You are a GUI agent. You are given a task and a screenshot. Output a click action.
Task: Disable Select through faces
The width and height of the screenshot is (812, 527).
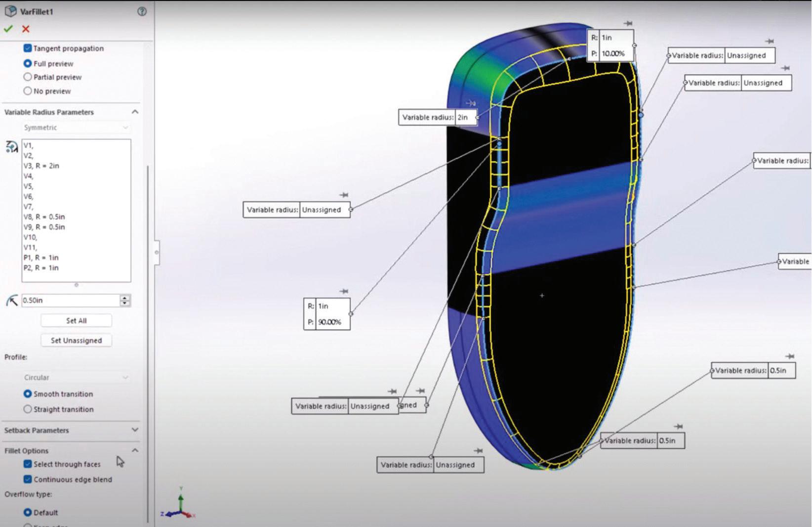point(28,464)
